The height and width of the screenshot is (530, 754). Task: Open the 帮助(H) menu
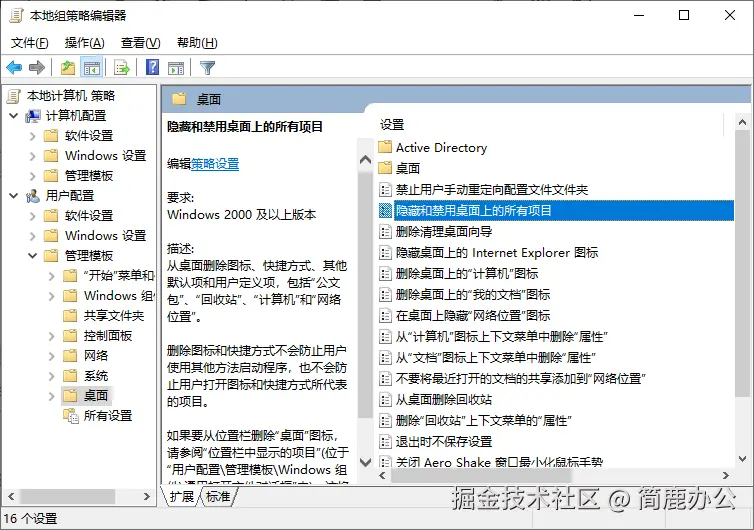[197, 43]
